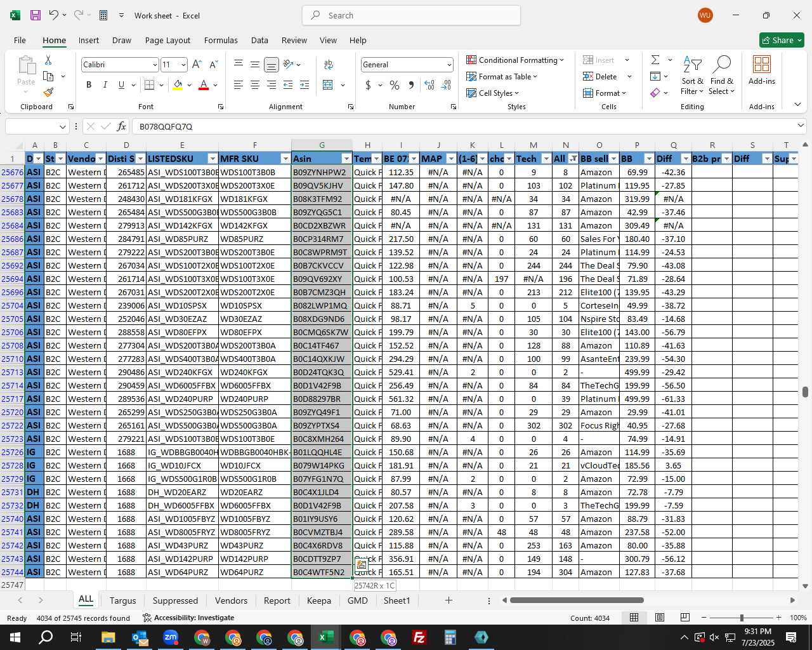Click the Undo arrow icon
The width and height of the screenshot is (812, 650).
point(54,15)
